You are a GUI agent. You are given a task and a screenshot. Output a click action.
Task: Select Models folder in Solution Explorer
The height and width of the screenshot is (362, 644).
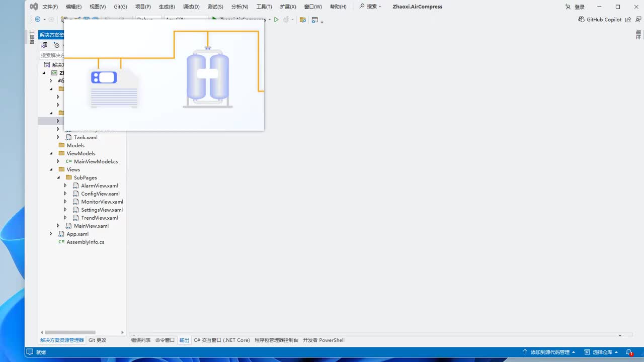75,145
